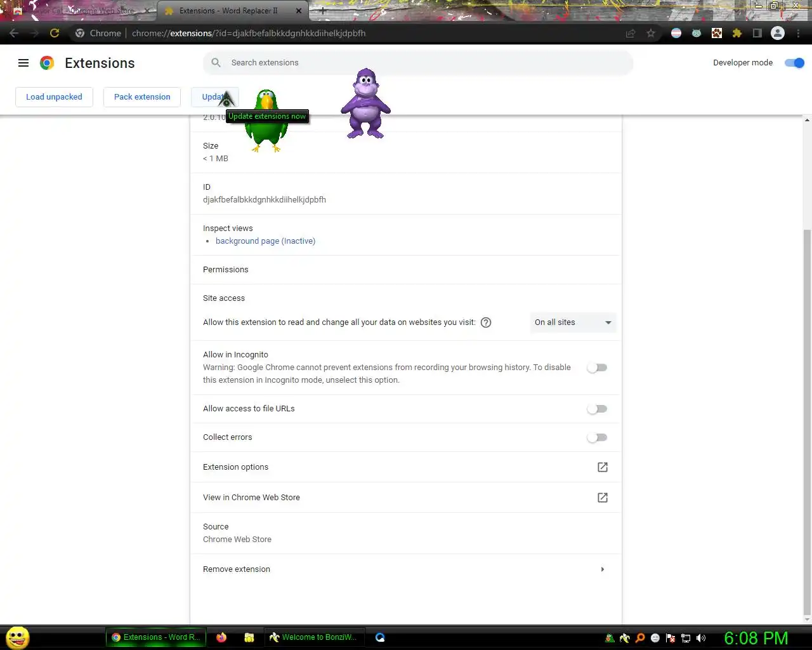
Task: Reload the page with the refresh icon
Action: (x=55, y=33)
